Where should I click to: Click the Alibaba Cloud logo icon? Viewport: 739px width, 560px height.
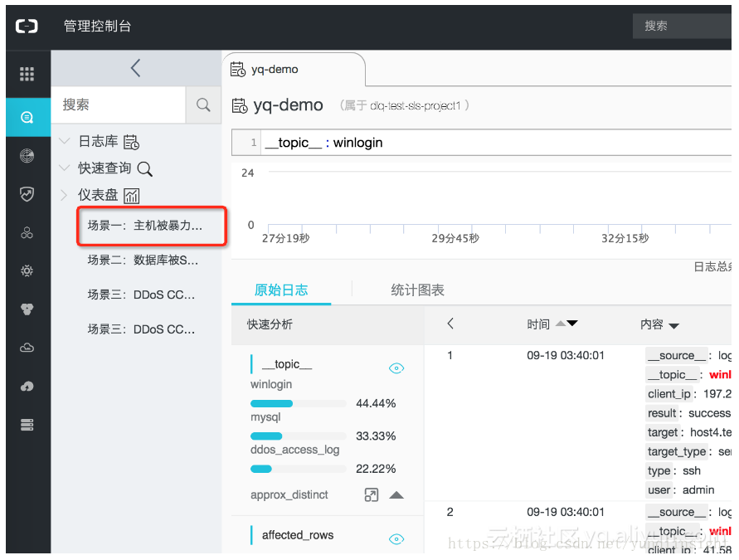pyautogui.click(x=27, y=26)
